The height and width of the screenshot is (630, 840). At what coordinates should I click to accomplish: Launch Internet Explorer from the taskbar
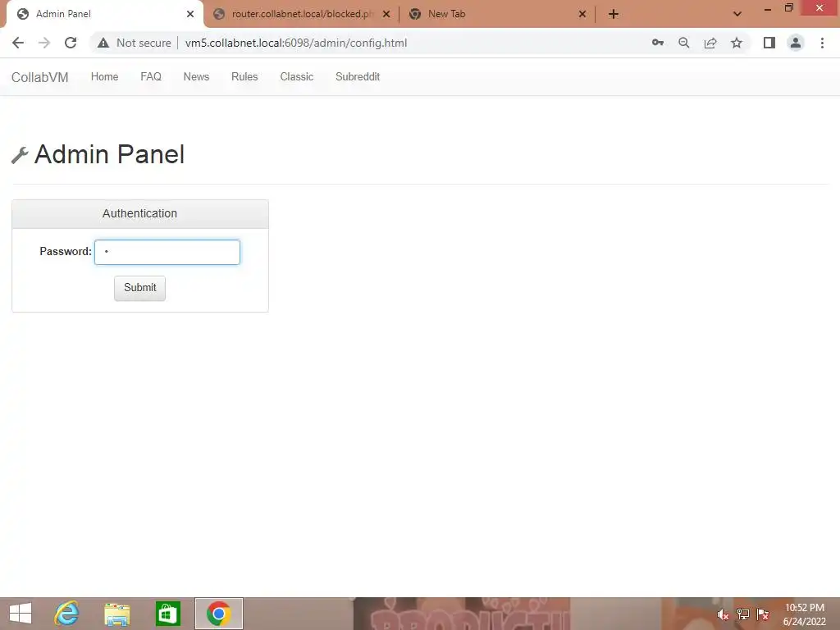click(66, 614)
